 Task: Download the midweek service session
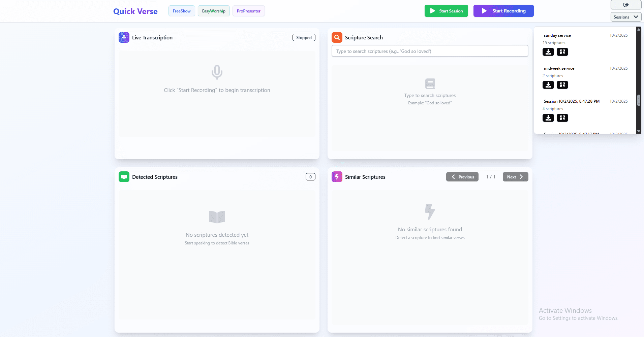(x=548, y=85)
